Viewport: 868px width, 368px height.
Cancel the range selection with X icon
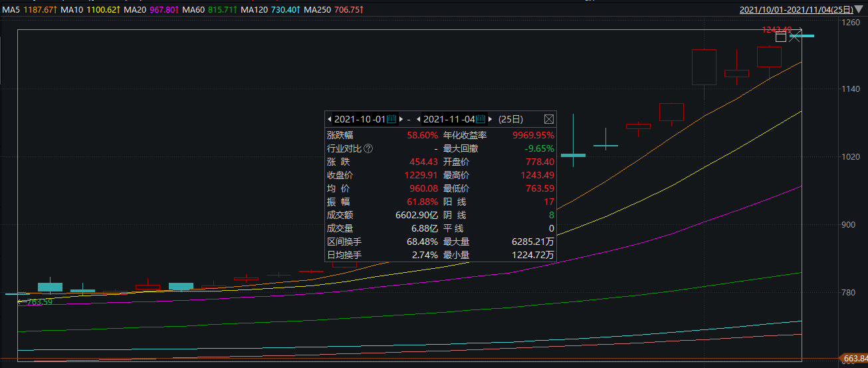tap(796, 37)
